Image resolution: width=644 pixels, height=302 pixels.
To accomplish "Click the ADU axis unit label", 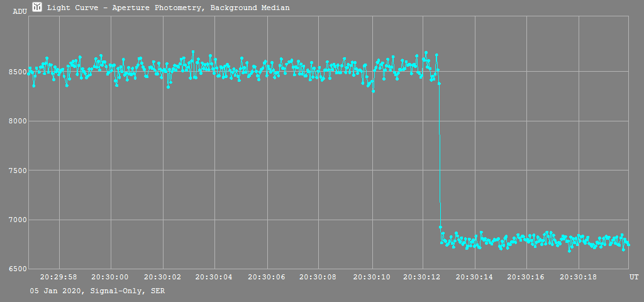I will (19, 12).
